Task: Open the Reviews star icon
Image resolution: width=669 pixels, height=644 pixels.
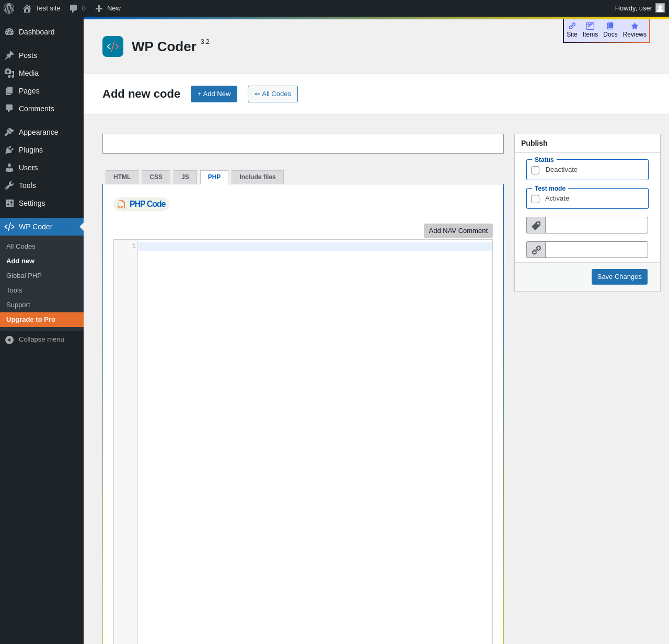Action: pyautogui.click(x=635, y=26)
